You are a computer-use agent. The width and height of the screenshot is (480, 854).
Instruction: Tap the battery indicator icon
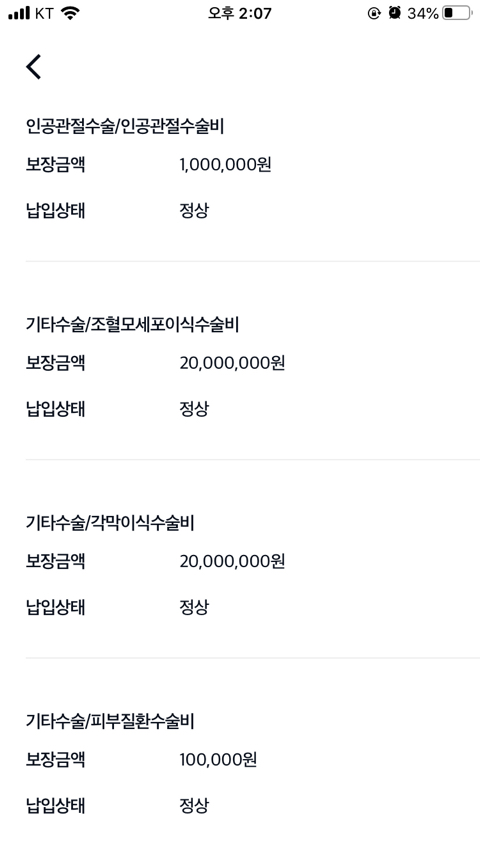coord(457,13)
